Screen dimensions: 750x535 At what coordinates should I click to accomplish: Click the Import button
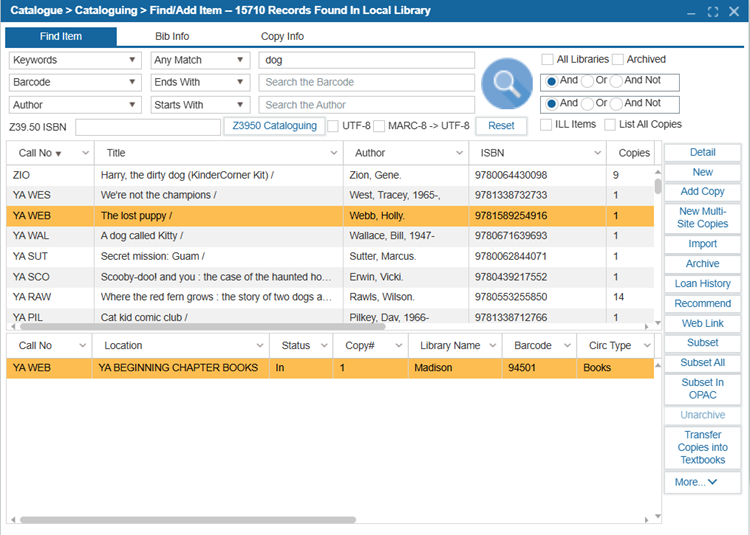(x=702, y=244)
